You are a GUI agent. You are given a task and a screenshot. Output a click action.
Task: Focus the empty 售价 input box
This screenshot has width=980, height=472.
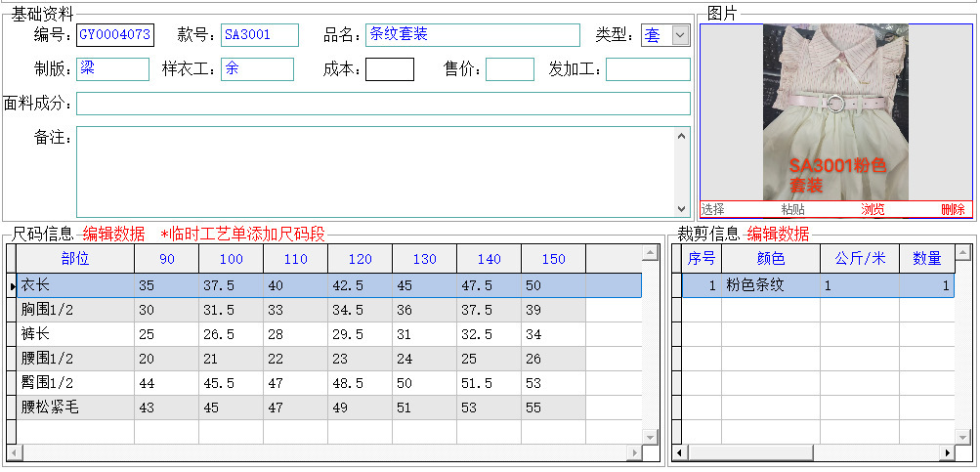[509, 69]
